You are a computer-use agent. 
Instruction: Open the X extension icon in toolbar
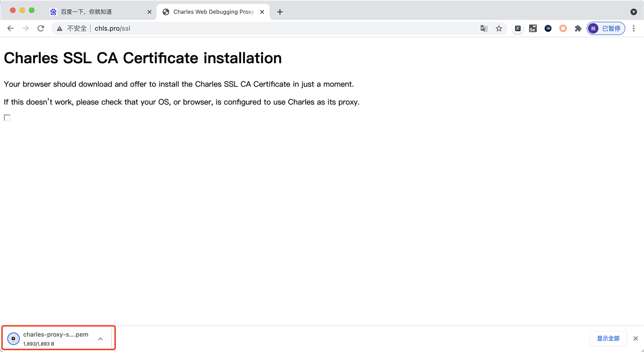click(518, 29)
